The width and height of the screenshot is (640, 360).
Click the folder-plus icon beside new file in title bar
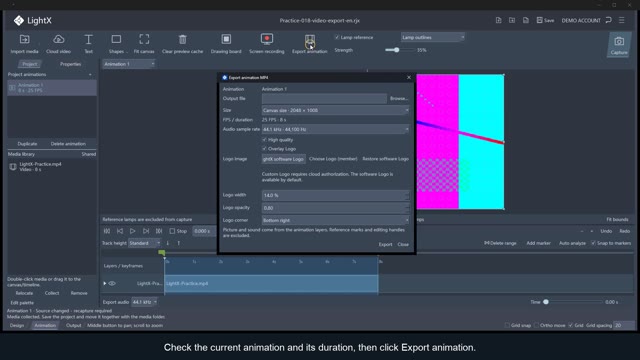[512, 20]
